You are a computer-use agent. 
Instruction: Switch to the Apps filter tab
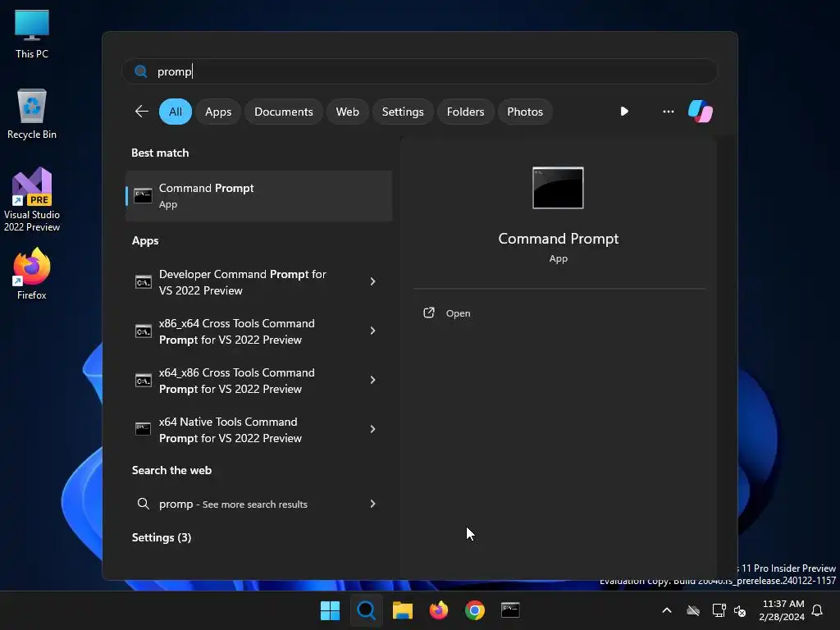(218, 112)
